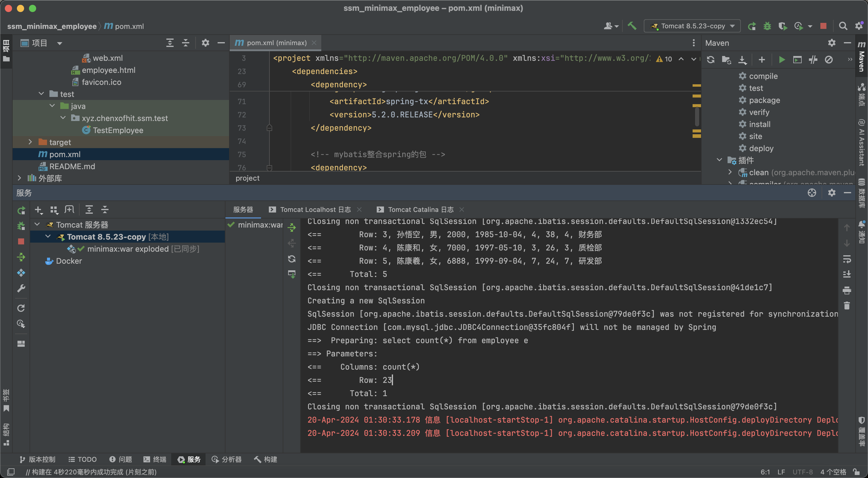Click the 版本控制 tool window button
Screen dimensions: 868x478
pos(37,459)
